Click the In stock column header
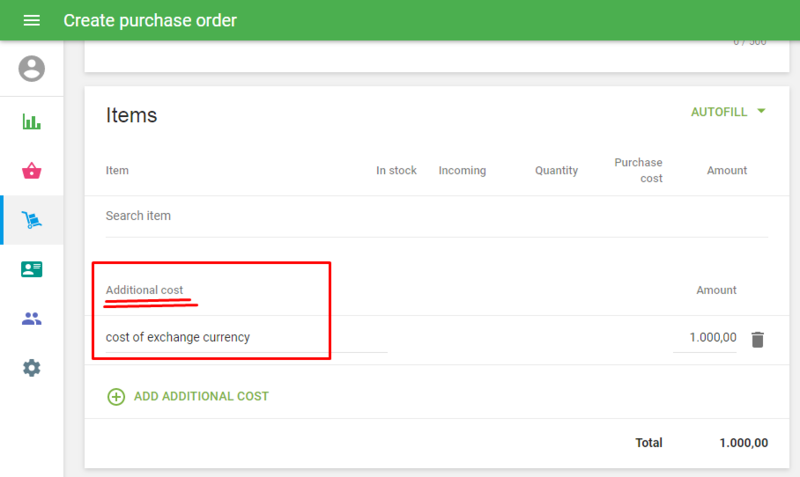 click(396, 171)
